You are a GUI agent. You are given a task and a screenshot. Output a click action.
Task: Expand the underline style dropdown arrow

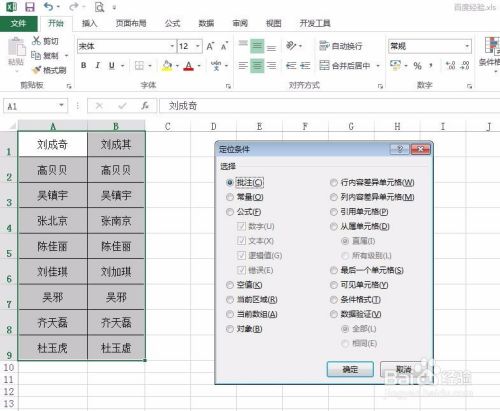[123, 66]
